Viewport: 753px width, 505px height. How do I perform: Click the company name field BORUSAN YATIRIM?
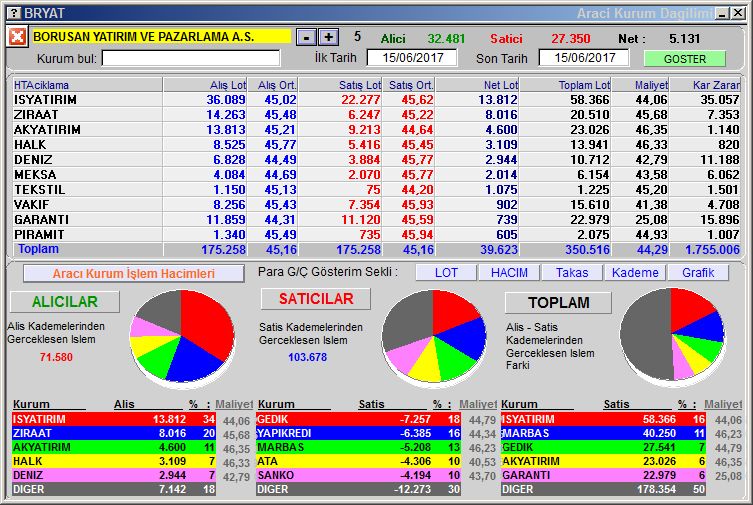(161, 36)
